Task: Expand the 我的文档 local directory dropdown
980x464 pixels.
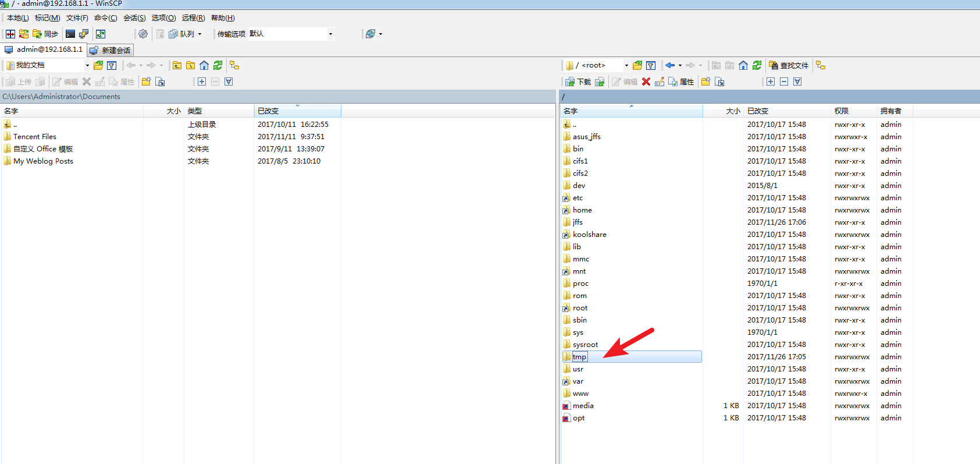Action: pyautogui.click(x=87, y=65)
